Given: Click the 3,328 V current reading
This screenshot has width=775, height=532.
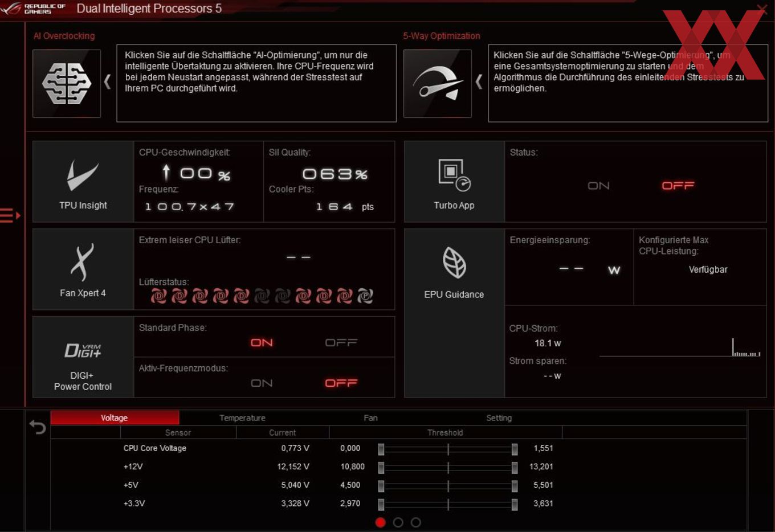Looking at the screenshot, I should [295, 503].
